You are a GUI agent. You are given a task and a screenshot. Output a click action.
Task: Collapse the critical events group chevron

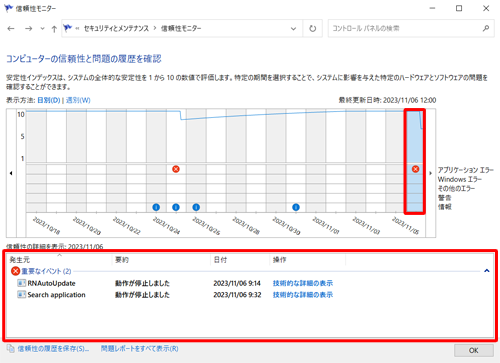click(x=487, y=271)
